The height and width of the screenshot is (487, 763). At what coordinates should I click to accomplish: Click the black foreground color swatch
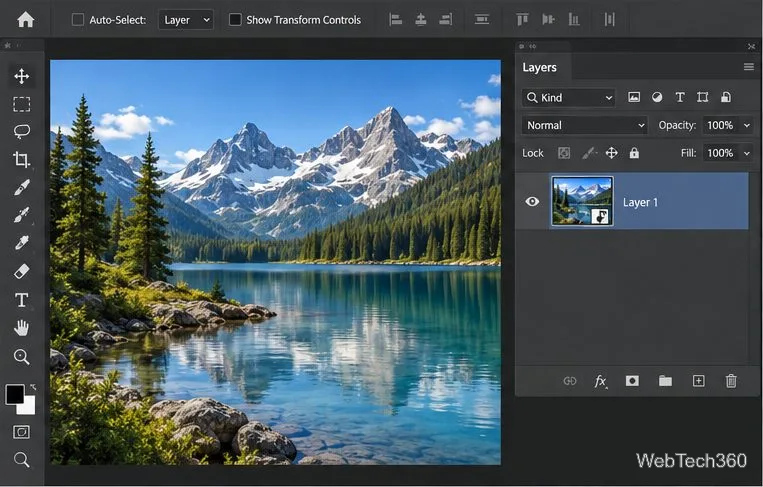pos(15,394)
